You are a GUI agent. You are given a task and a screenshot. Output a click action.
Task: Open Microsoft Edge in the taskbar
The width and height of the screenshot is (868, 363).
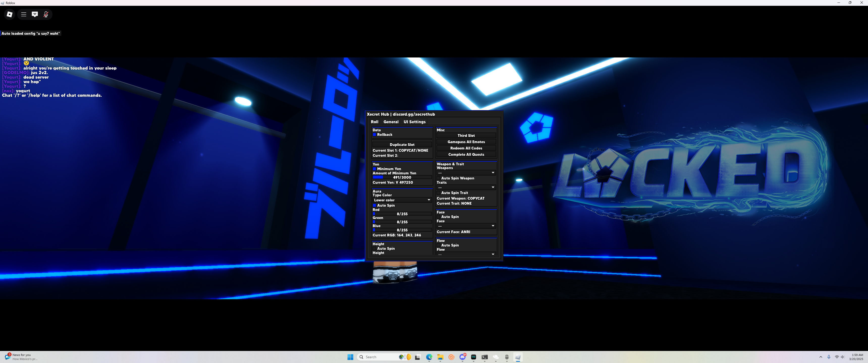(x=429, y=357)
